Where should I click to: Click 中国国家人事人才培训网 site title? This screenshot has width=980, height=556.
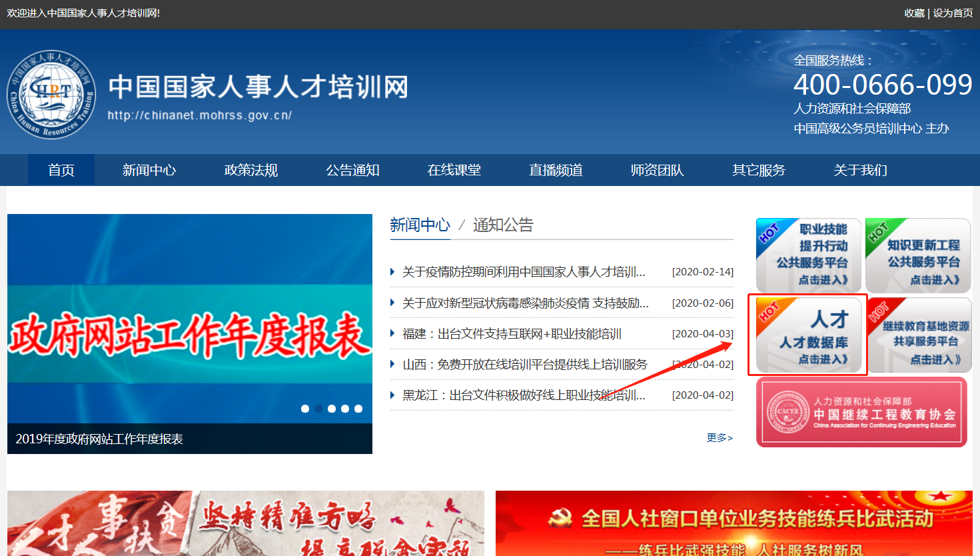click(258, 87)
